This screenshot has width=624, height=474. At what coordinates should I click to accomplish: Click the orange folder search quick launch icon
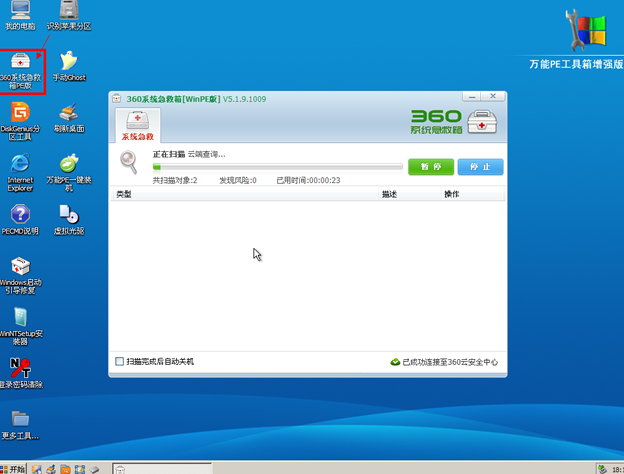pyautogui.click(x=65, y=469)
